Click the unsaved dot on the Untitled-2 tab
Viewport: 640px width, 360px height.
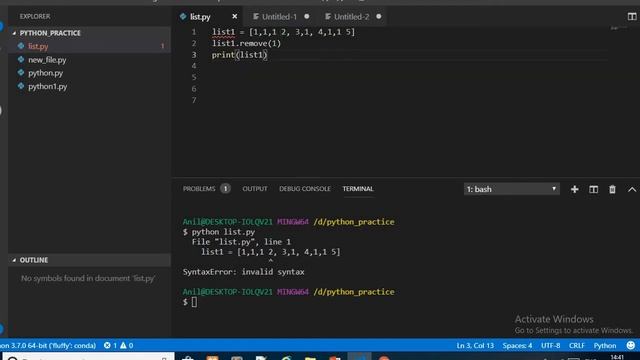379,16
